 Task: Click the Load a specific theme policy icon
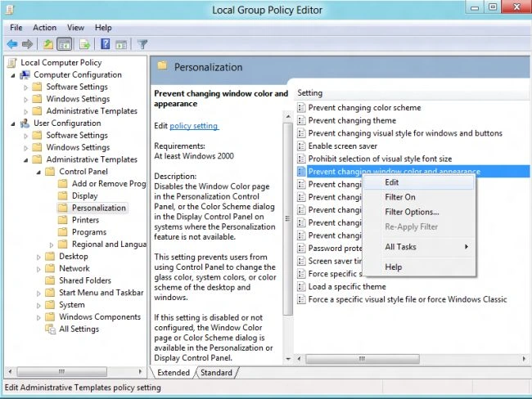[301, 287]
